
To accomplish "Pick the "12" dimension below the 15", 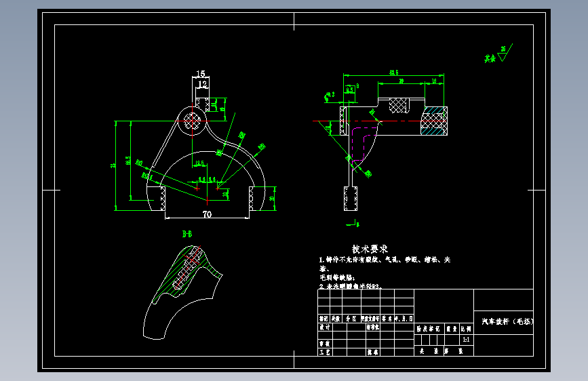I will pyautogui.click(x=203, y=84).
